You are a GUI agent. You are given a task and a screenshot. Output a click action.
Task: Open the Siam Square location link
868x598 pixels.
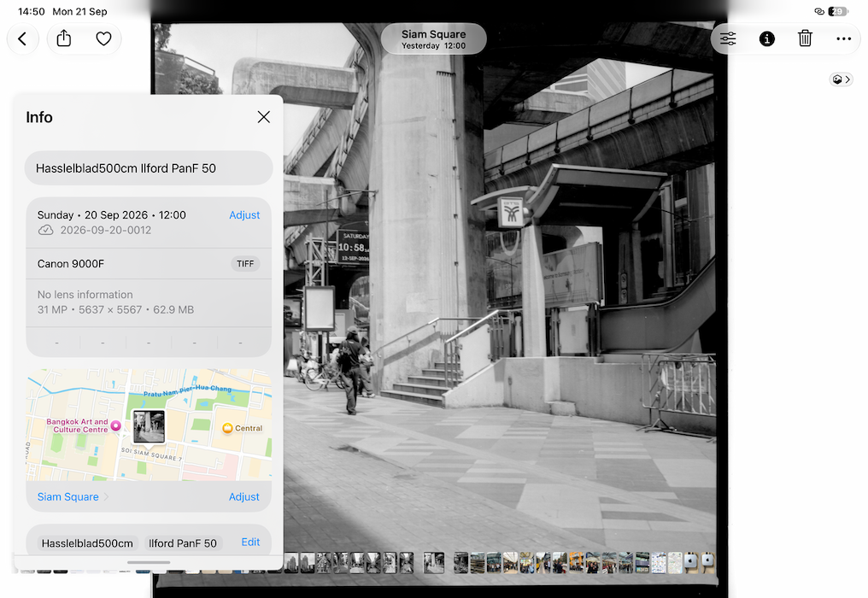pos(68,496)
